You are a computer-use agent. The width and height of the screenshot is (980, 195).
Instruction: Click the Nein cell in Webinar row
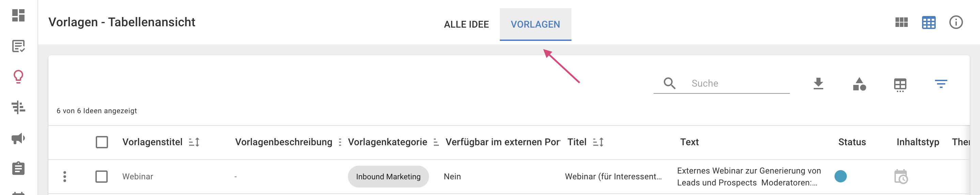pyautogui.click(x=452, y=176)
